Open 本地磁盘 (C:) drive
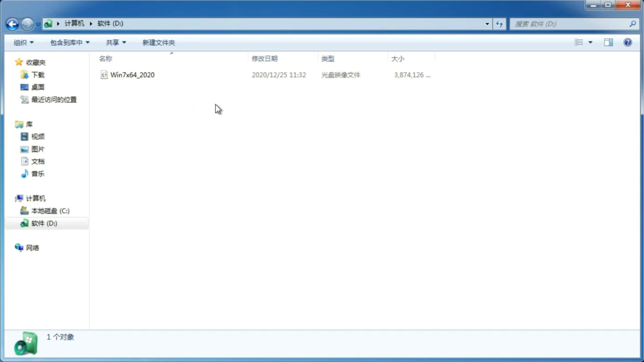This screenshot has height=362, width=644. pyautogui.click(x=50, y=211)
